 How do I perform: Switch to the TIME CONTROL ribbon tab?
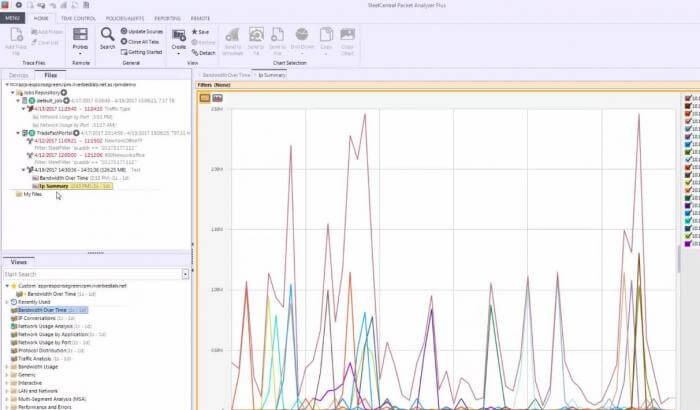(78, 18)
